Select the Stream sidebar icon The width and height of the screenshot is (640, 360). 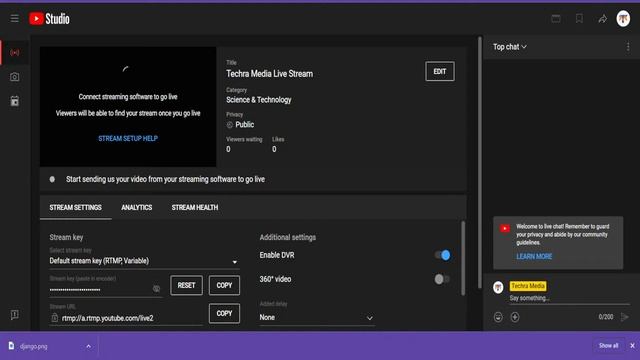pyautogui.click(x=15, y=53)
